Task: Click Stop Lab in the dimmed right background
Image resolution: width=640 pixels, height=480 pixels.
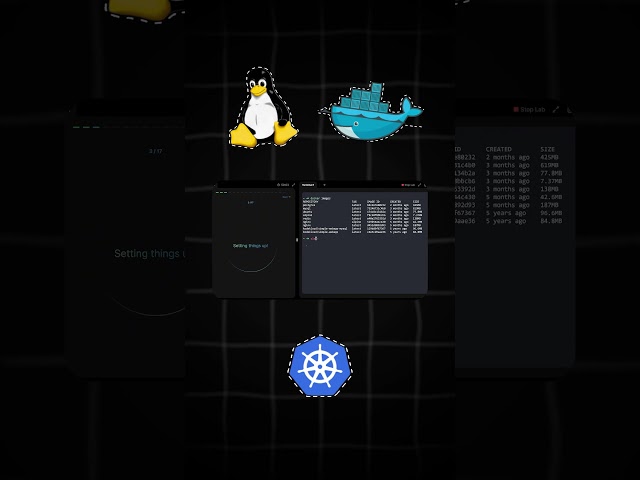Action: (x=529, y=109)
